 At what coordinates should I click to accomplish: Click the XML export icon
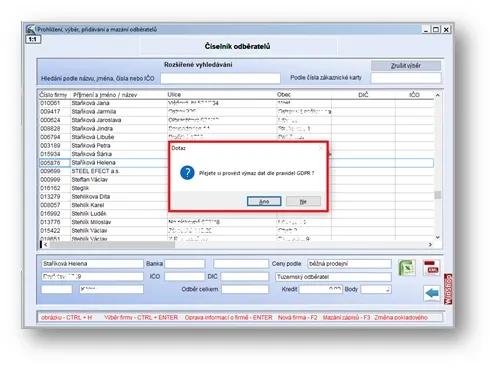(x=431, y=268)
